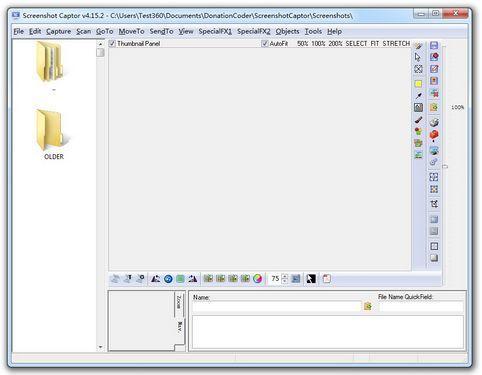Click the large comments text area

[x=328, y=332]
